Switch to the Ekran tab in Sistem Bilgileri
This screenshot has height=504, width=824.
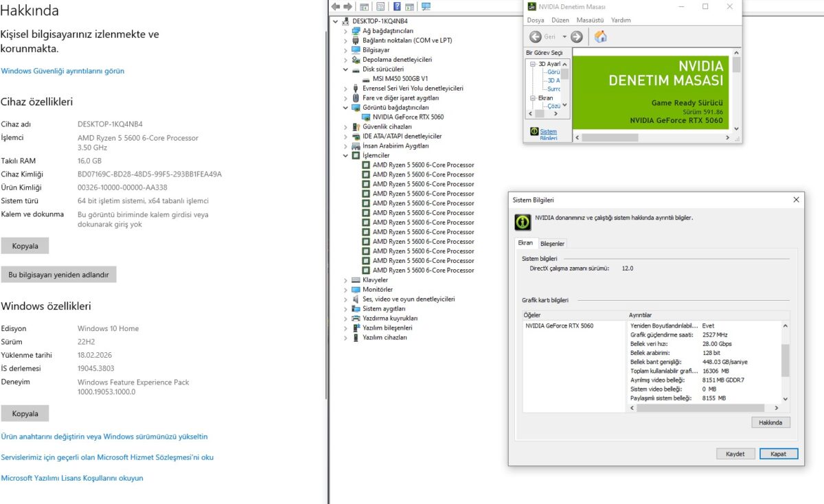coord(525,243)
